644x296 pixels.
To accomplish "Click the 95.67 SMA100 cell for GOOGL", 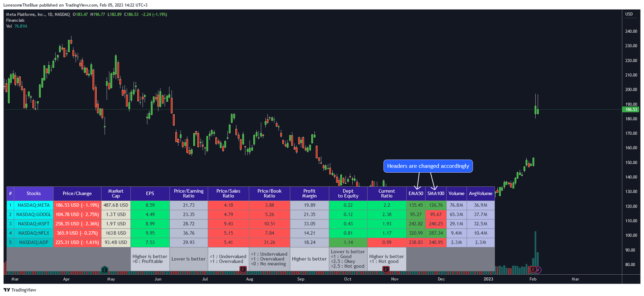I will (x=436, y=215).
